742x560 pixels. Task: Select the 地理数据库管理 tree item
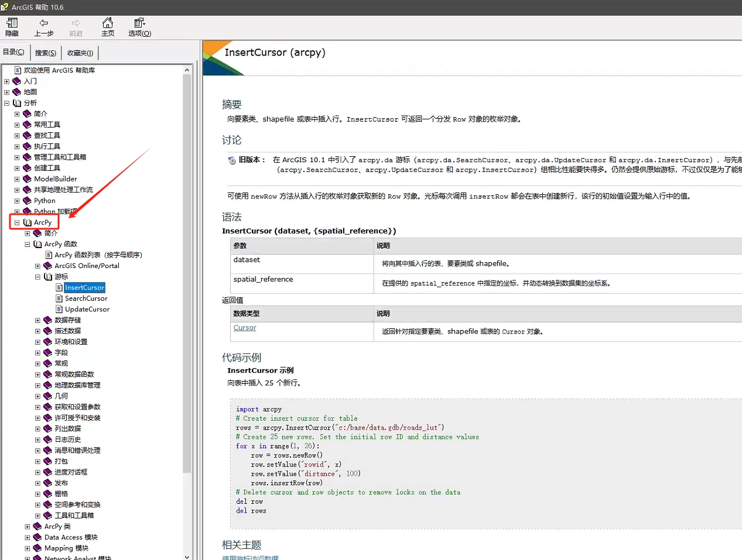[77, 385]
